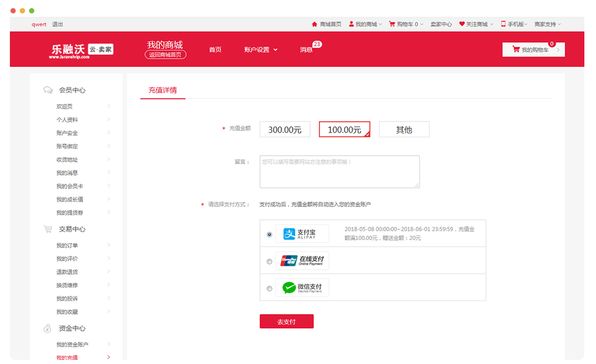Click the shopping cart icon beside 购物车 0
The width and height of the screenshot is (596, 364).
392,24
